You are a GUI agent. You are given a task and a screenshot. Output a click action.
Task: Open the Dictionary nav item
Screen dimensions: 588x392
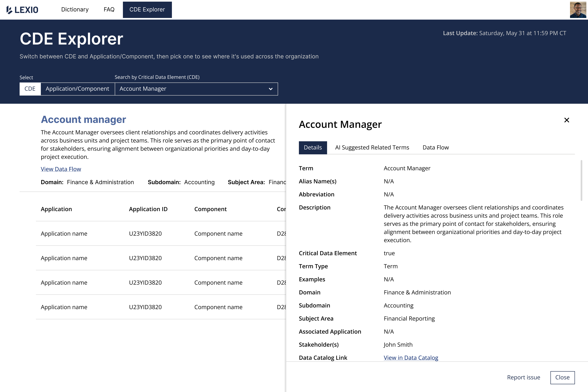pos(75,10)
